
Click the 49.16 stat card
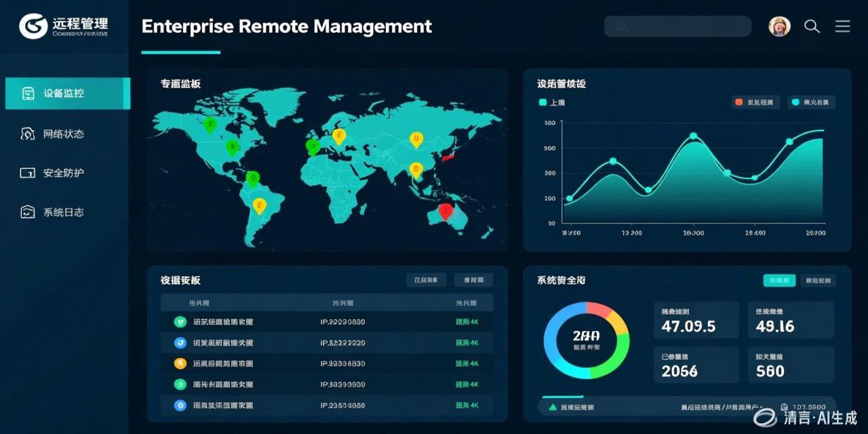(x=791, y=320)
